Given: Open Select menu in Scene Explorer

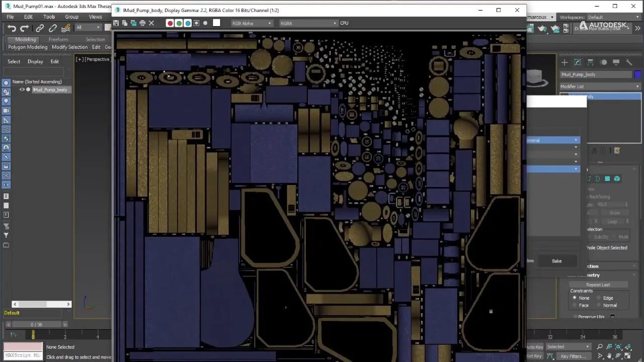Looking at the screenshot, I should pyautogui.click(x=14, y=61).
